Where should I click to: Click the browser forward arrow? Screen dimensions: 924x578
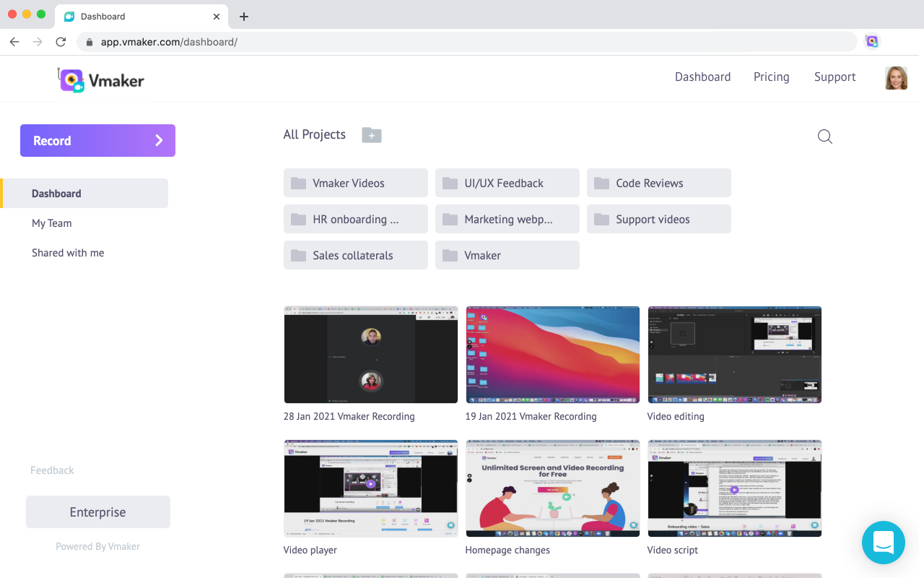click(x=38, y=42)
